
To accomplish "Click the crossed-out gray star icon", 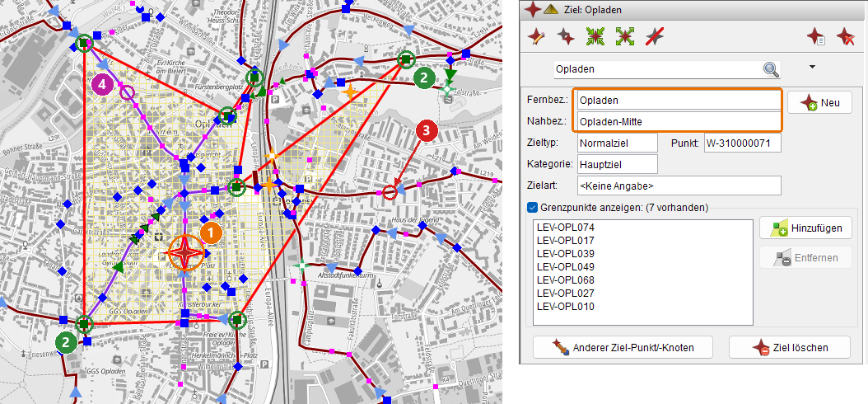I will pyautogui.click(x=655, y=37).
